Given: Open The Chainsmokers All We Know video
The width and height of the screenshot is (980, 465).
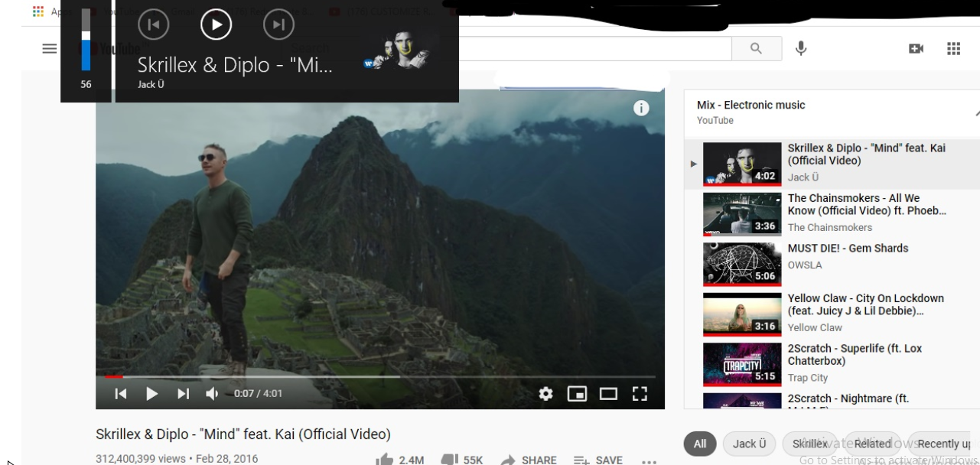Looking at the screenshot, I should [x=832, y=213].
